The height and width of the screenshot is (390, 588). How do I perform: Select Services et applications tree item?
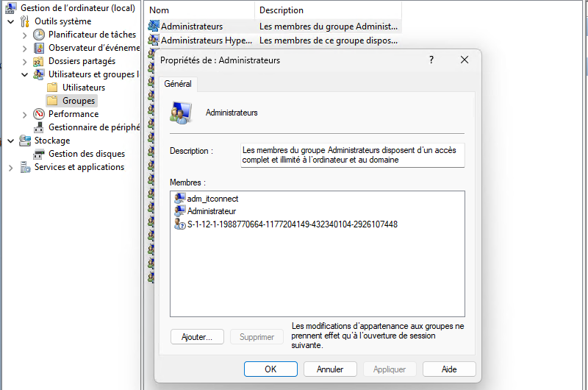[79, 167]
